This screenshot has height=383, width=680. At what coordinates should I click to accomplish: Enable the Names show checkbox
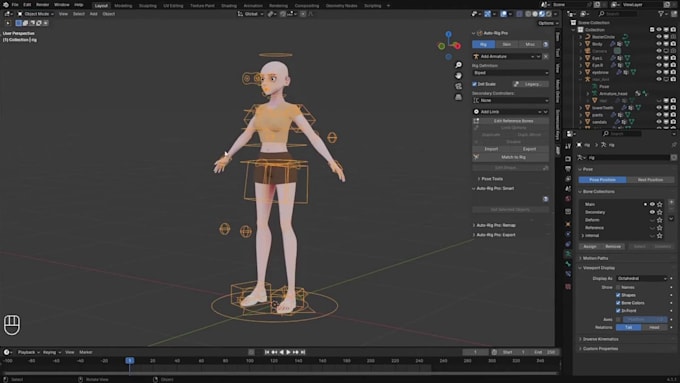pyautogui.click(x=618, y=287)
